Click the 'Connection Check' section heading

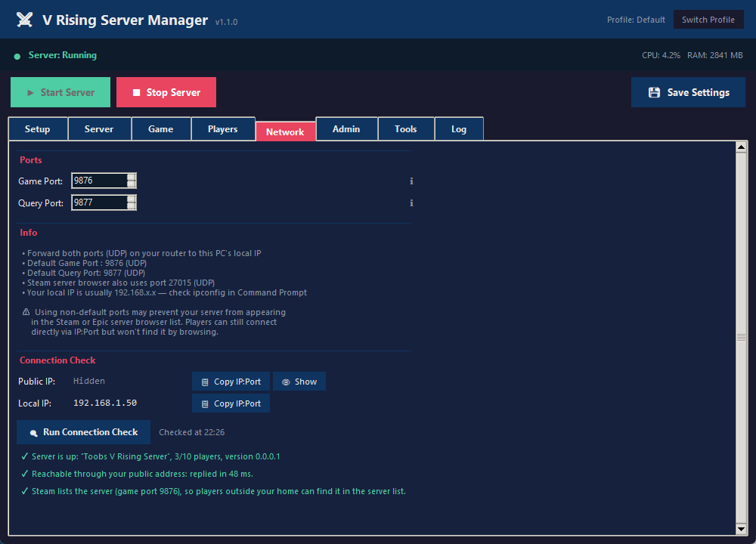[57, 360]
